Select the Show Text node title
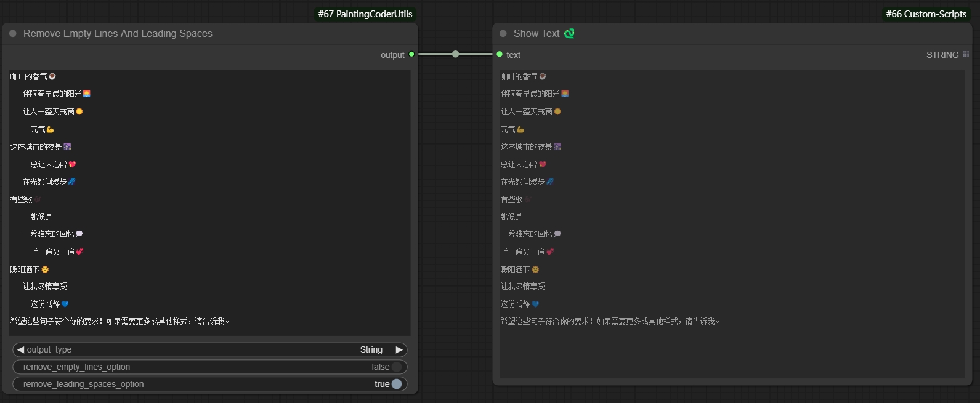 click(x=537, y=34)
